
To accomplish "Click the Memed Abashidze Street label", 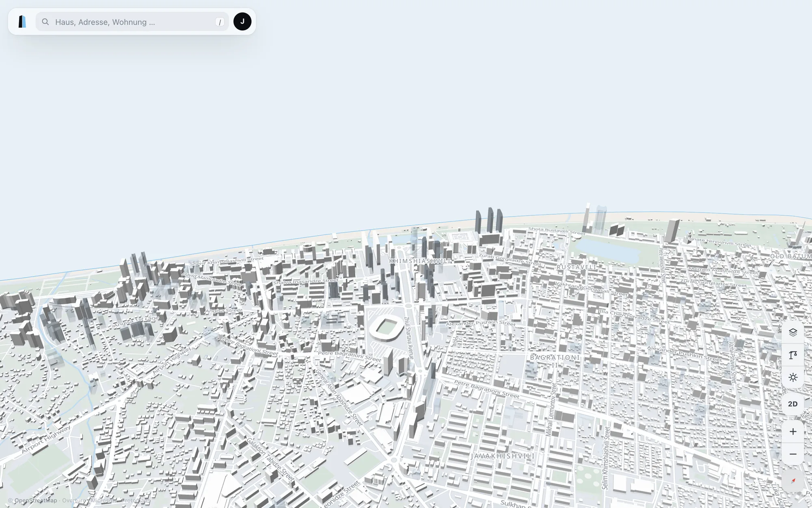I will pos(723,271).
